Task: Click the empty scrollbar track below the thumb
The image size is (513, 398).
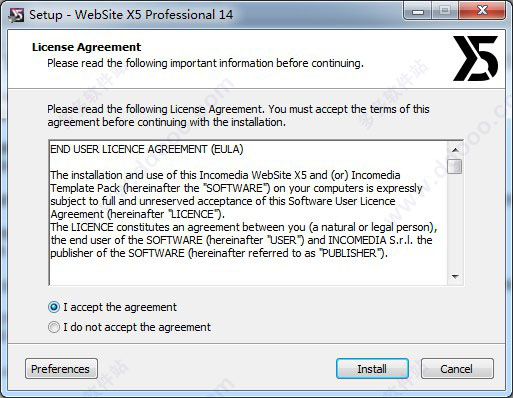Action: pos(455,222)
